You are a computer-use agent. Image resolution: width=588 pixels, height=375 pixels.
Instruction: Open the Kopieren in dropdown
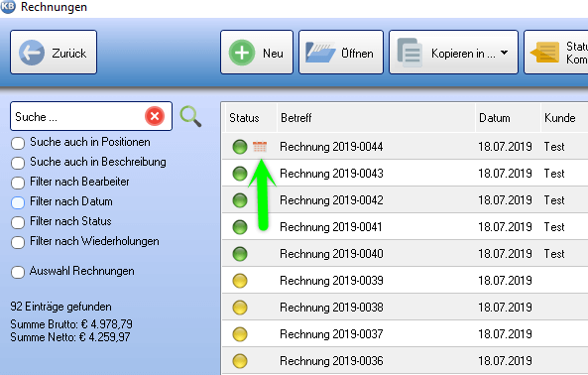pos(453,53)
